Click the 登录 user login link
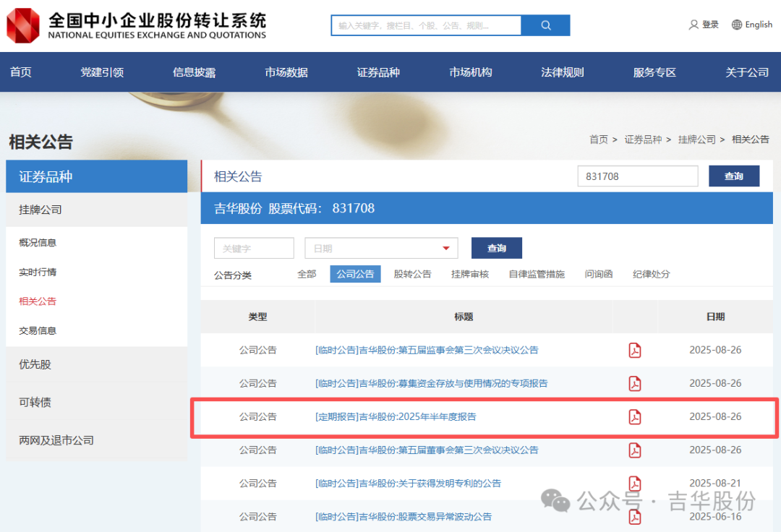Screen dimensions: 781x532 coord(704,25)
